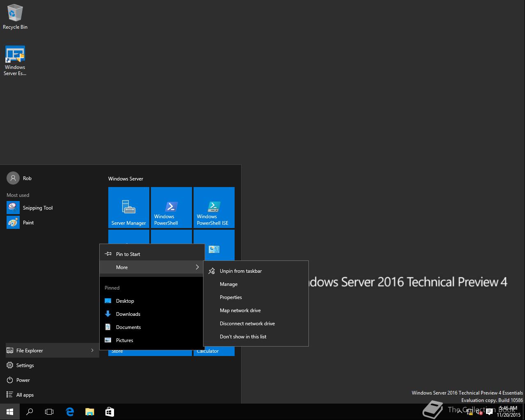Open the Calculator tile
The height and width of the screenshot is (420, 525).
[214, 351]
